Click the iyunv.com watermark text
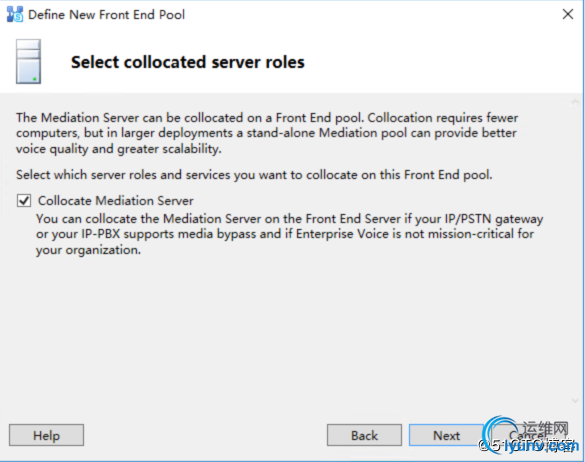Screen dimensions: 585x462 coord(541,446)
